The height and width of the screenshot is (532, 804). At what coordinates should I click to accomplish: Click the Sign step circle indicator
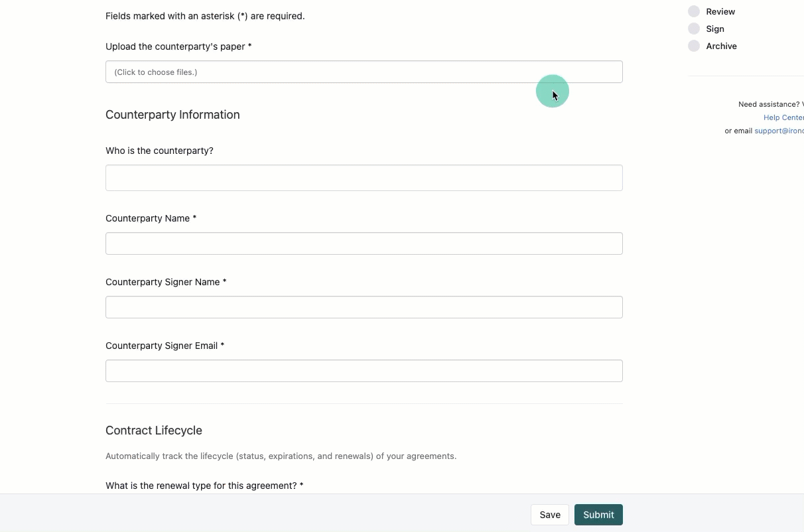click(694, 29)
